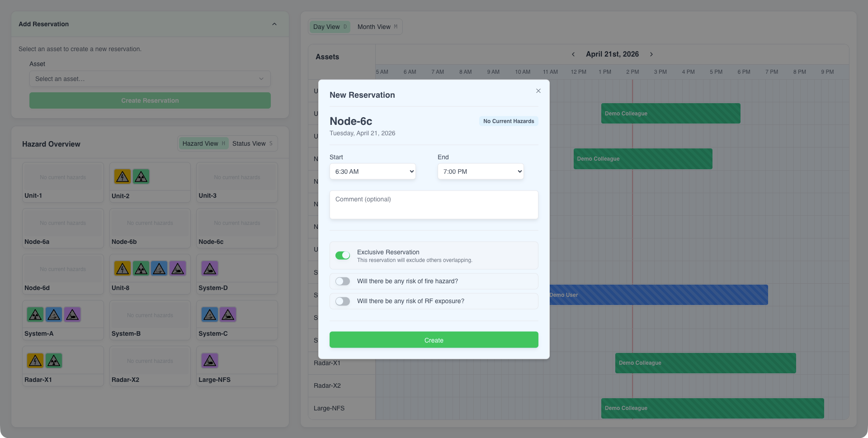Open Demo Colleague reservation starting at 1 PM
868x438 pixels.
(671, 114)
